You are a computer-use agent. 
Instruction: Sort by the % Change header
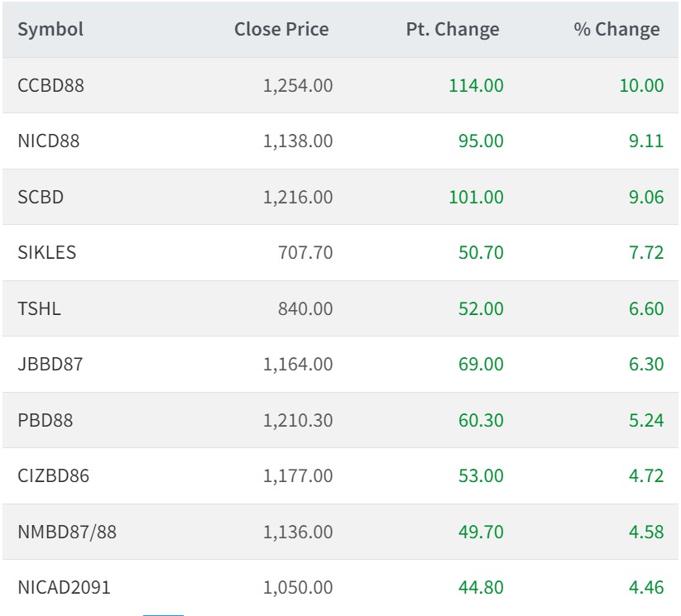616,30
